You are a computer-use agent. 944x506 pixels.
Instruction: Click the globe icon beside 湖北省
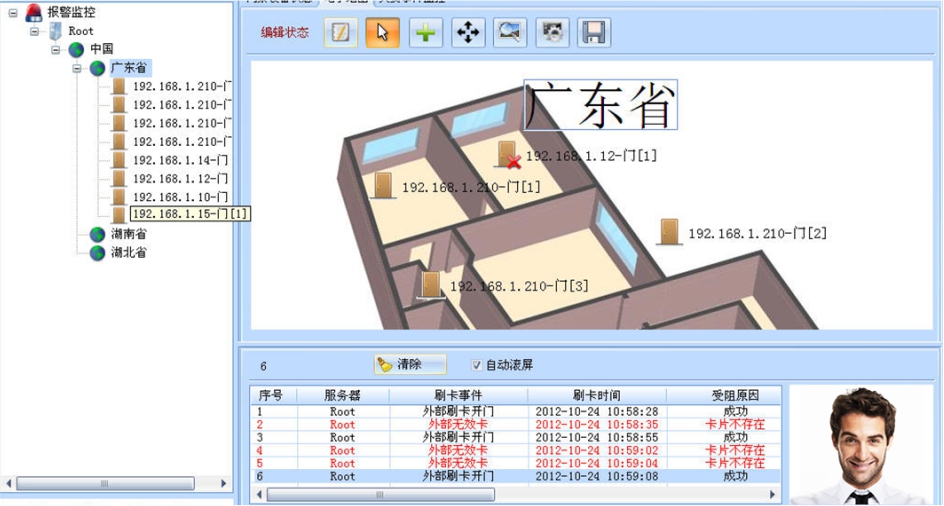point(98,253)
